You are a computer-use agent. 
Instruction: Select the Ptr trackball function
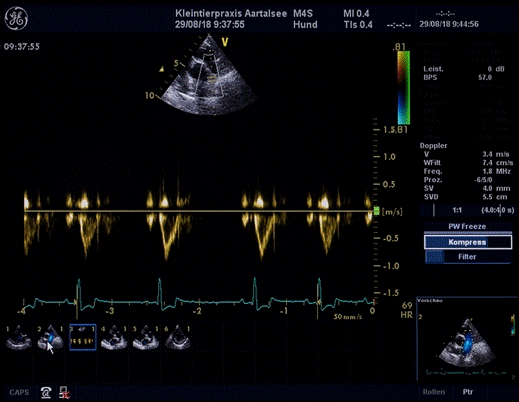(468, 392)
